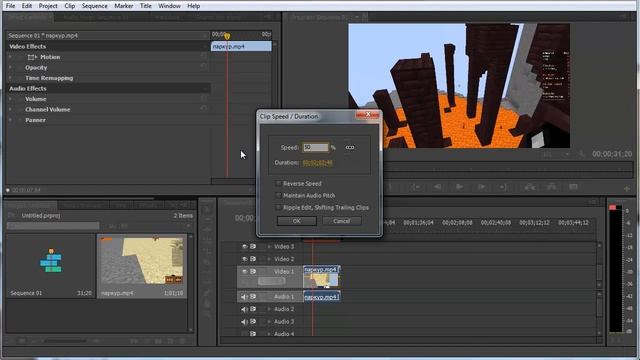
Task: Open the Program Monitor settings wrench
Action: click(x=581, y=154)
